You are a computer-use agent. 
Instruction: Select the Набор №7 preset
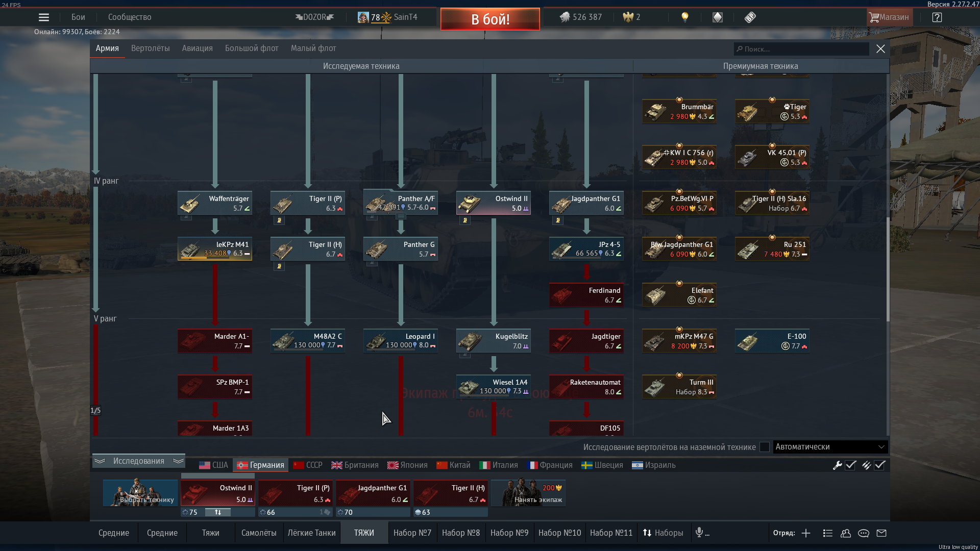pos(412,533)
